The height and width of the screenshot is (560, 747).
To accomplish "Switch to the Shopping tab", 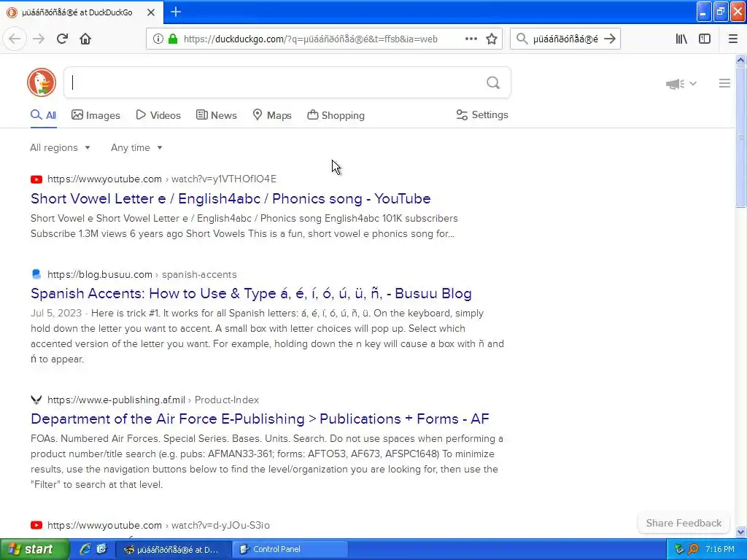I will pyautogui.click(x=336, y=115).
